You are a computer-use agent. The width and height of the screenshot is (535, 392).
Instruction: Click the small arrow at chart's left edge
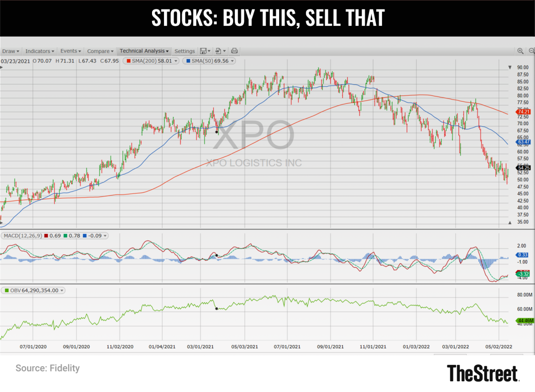[1, 67]
